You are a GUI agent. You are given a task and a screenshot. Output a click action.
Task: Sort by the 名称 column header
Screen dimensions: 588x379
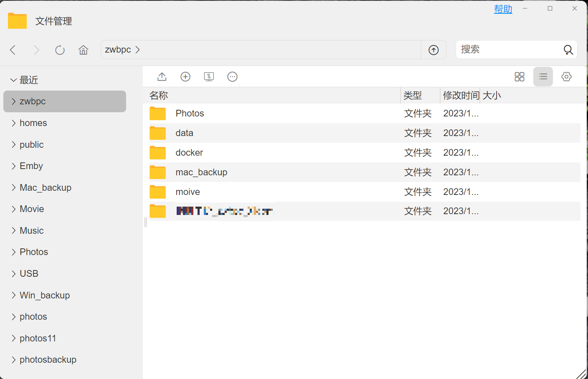159,96
